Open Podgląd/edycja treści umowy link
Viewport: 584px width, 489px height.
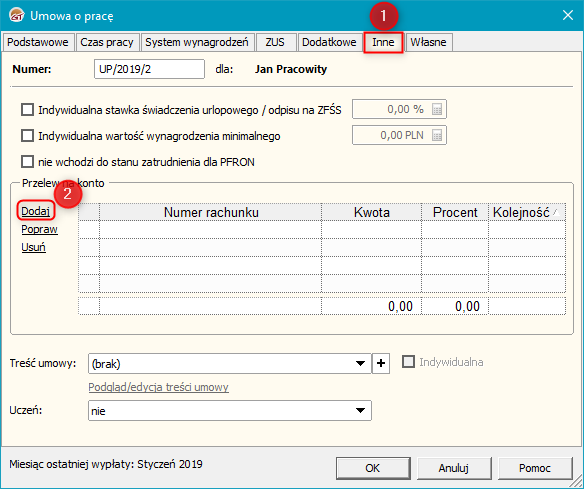(x=158, y=387)
